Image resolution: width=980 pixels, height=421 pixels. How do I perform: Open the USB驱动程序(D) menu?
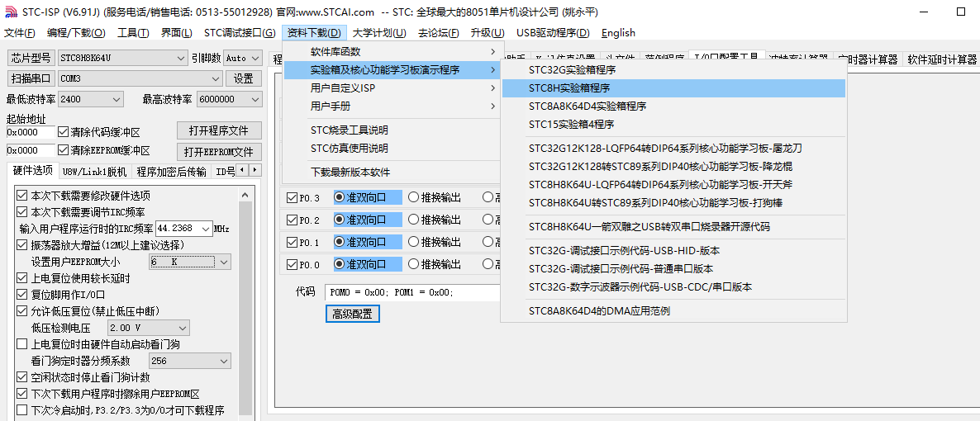(553, 33)
